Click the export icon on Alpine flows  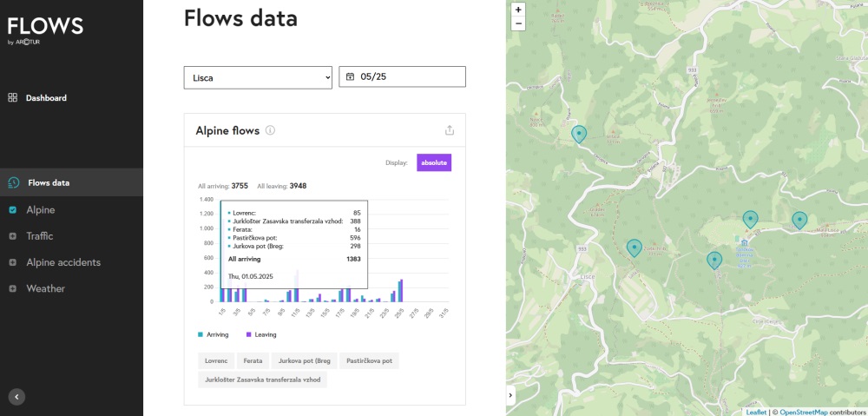(x=450, y=130)
